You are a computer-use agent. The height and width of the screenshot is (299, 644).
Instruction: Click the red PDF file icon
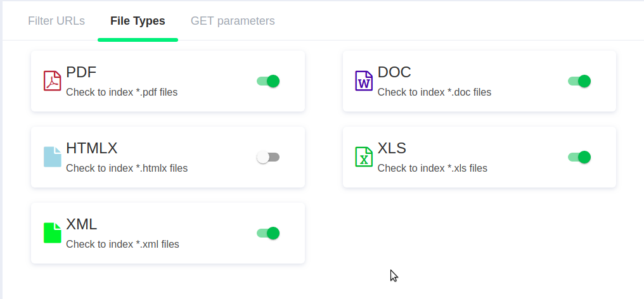pyautogui.click(x=52, y=81)
